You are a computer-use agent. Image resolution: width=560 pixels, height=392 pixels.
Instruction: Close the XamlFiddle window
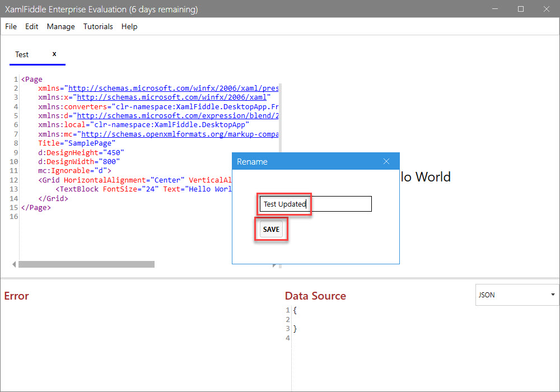(547, 9)
